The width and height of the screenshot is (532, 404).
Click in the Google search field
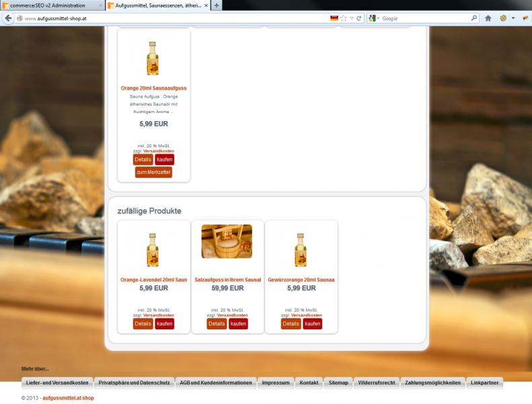click(x=424, y=18)
